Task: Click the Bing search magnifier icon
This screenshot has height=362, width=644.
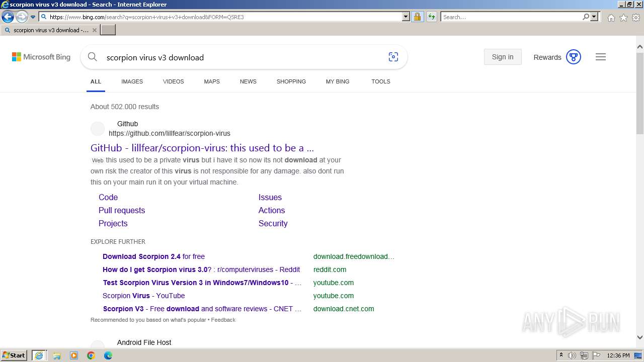Action: point(93,57)
